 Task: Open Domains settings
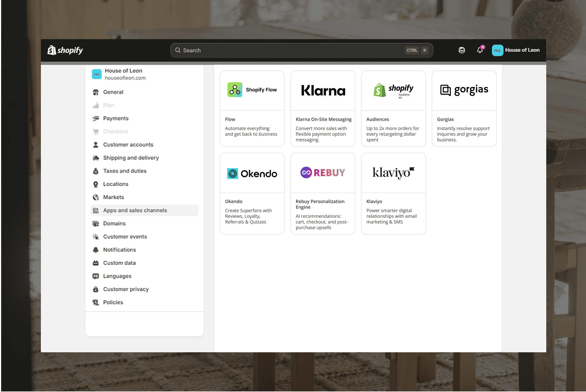pyautogui.click(x=114, y=224)
